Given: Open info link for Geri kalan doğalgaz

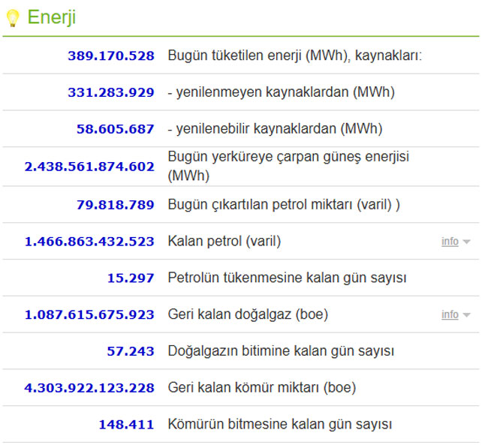Looking at the screenshot, I should [450, 314].
